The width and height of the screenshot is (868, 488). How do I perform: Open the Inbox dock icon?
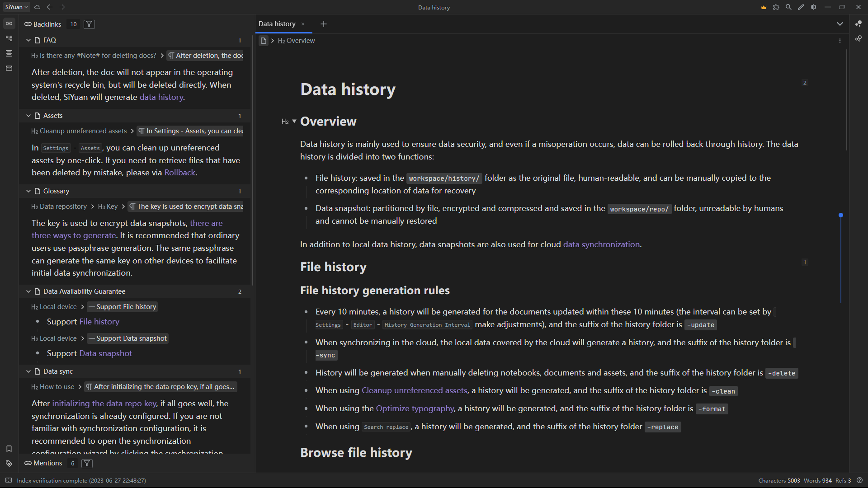point(9,68)
